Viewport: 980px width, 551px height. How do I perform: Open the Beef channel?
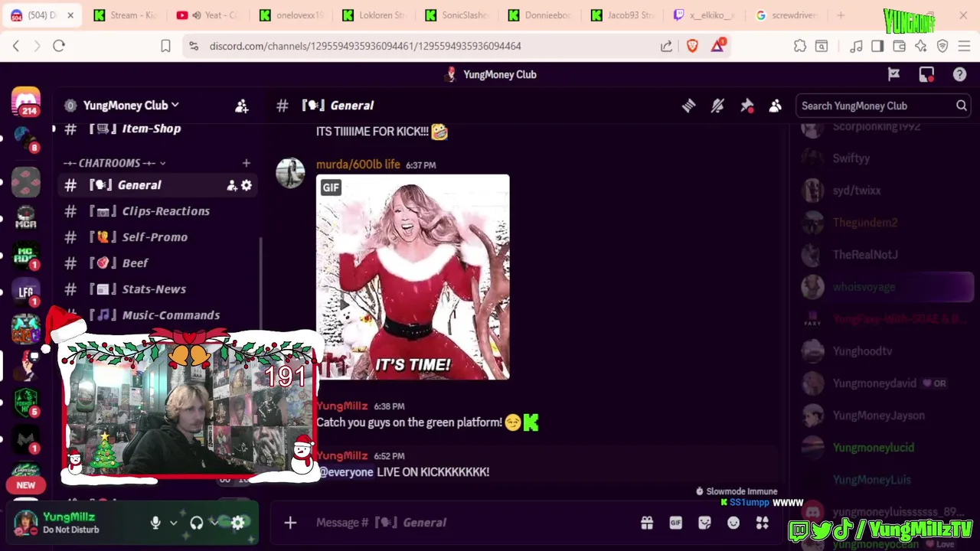coord(159,263)
